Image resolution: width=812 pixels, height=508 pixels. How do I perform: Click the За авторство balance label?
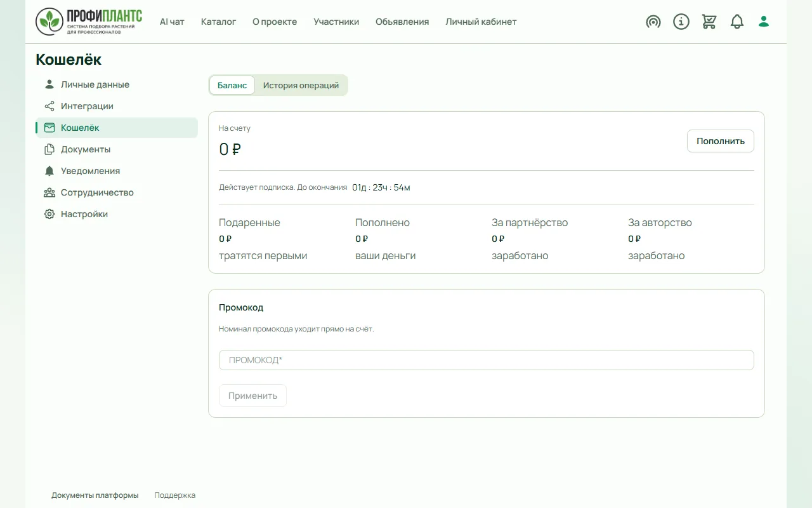coord(660,223)
